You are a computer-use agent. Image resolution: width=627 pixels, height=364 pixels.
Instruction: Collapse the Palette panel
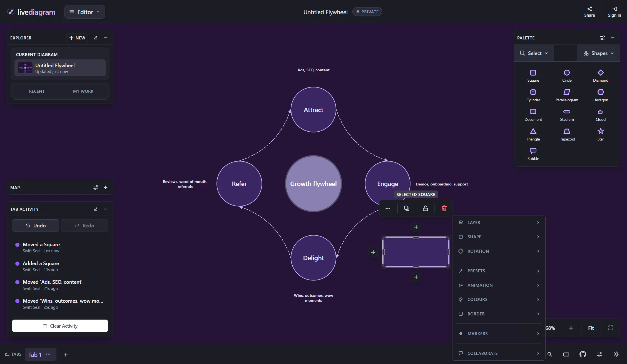[613, 38]
